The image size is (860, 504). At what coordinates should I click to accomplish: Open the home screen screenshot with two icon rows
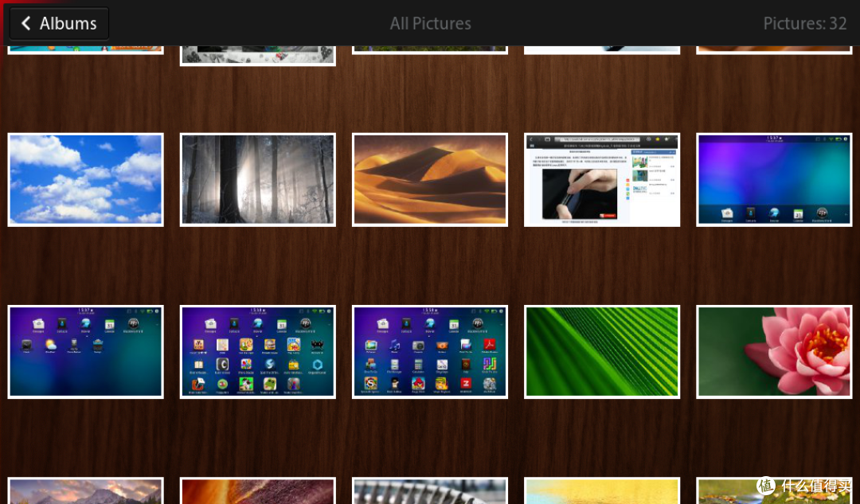[85, 352]
